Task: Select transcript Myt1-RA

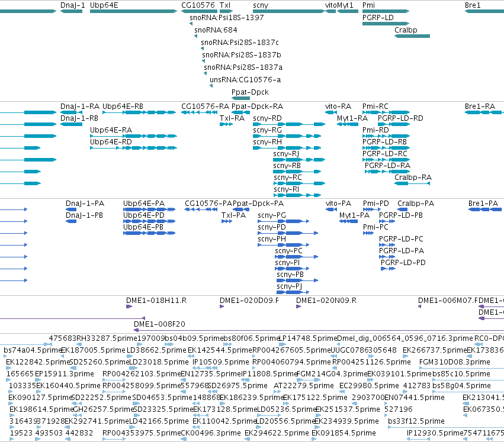Action: pos(352,118)
